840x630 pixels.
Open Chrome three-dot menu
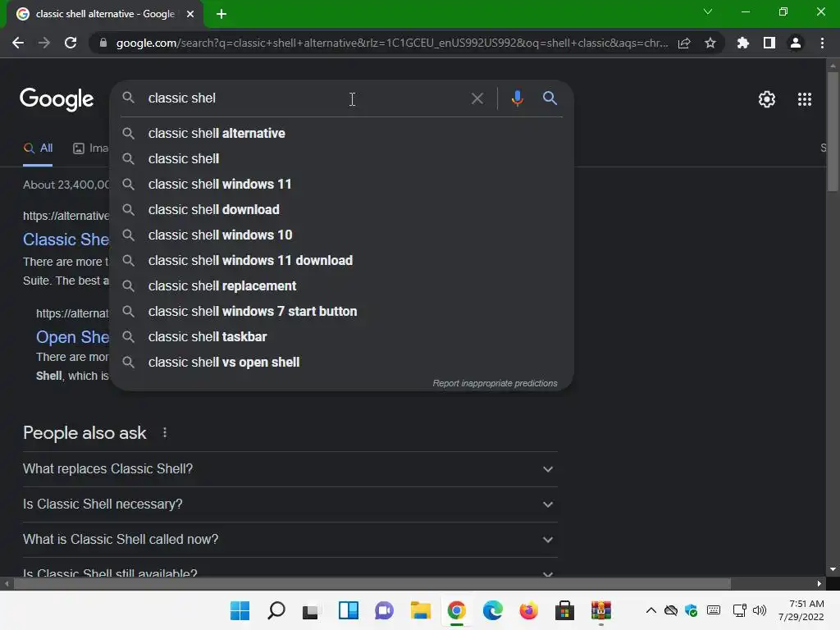coord(822,43)
